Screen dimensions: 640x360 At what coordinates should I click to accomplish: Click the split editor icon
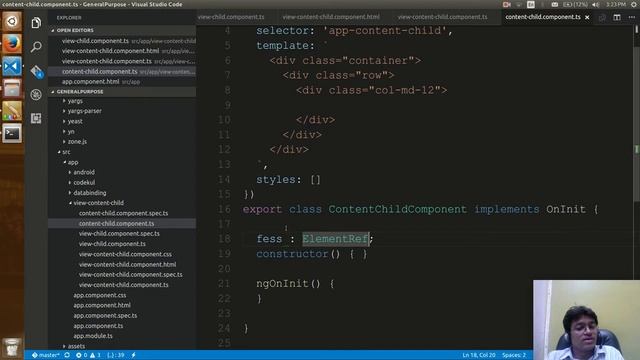pyautogui.click(x=617, y=17)
